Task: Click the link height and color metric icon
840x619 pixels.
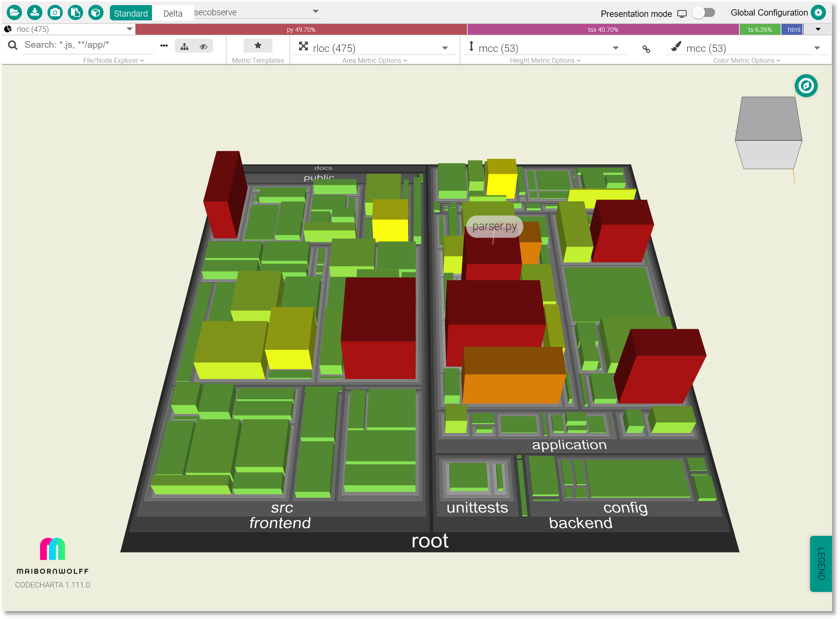Action: click(x=646, y=49)
